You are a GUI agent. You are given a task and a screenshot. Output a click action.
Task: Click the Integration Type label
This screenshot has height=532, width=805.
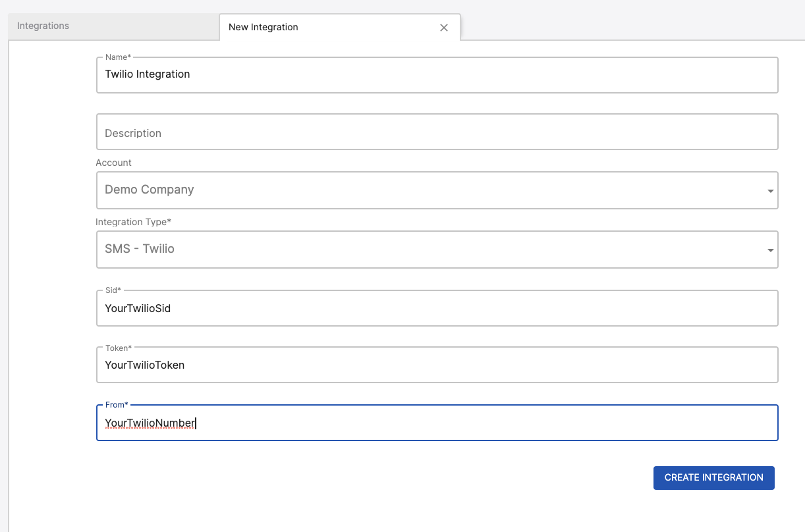point(134,222)
